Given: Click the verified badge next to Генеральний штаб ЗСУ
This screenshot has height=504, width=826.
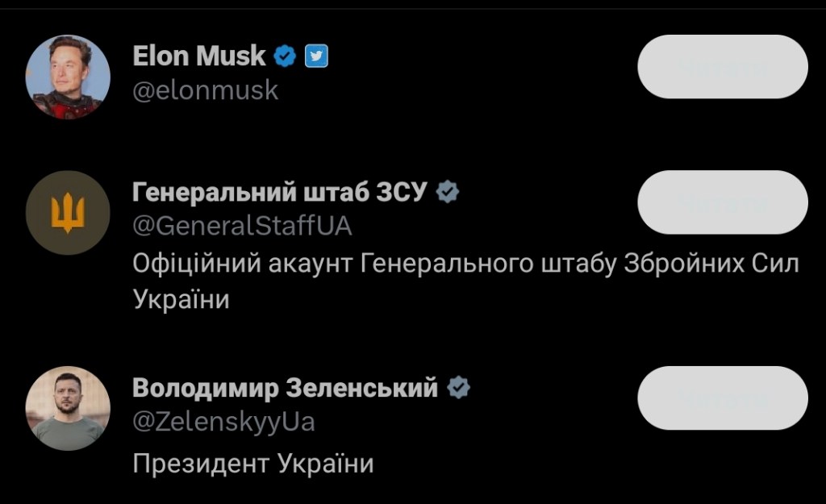Looking at the screenshot, I should click(x=448, y=192).
